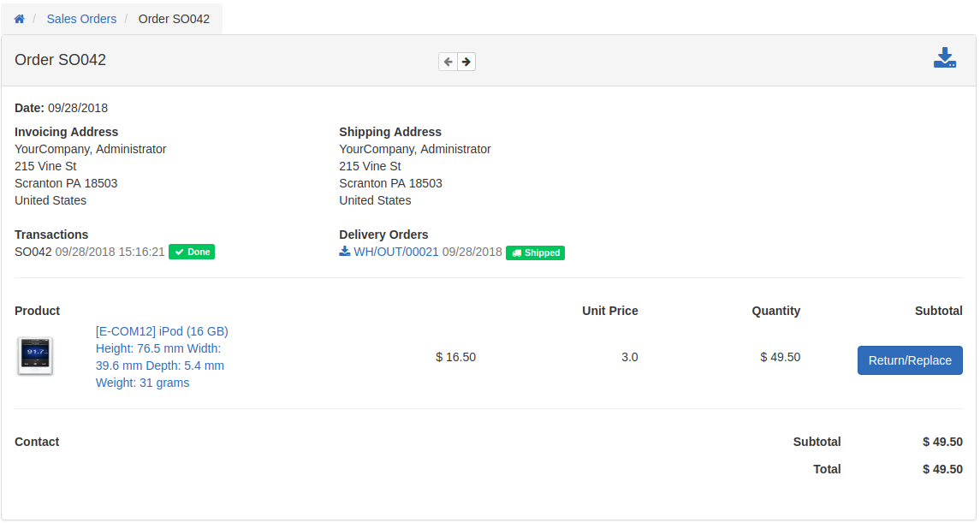
Task: Click the Product column header
Action: pyautogui.click(x=38, y=311)
